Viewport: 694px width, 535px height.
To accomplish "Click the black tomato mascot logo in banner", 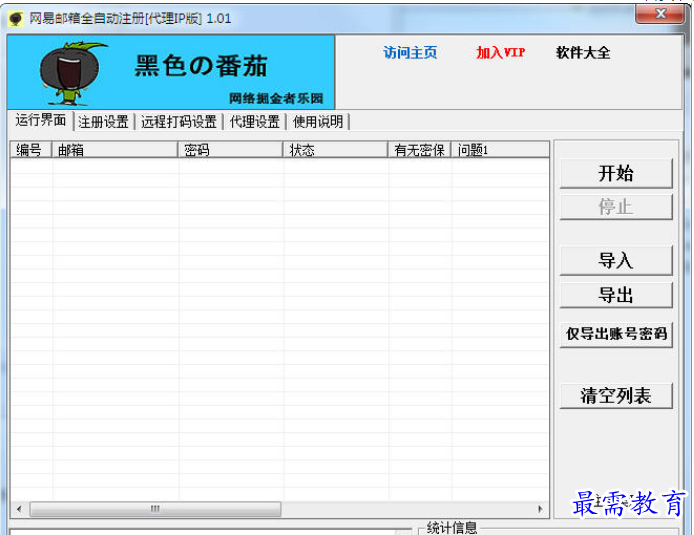I will point(72,73).
